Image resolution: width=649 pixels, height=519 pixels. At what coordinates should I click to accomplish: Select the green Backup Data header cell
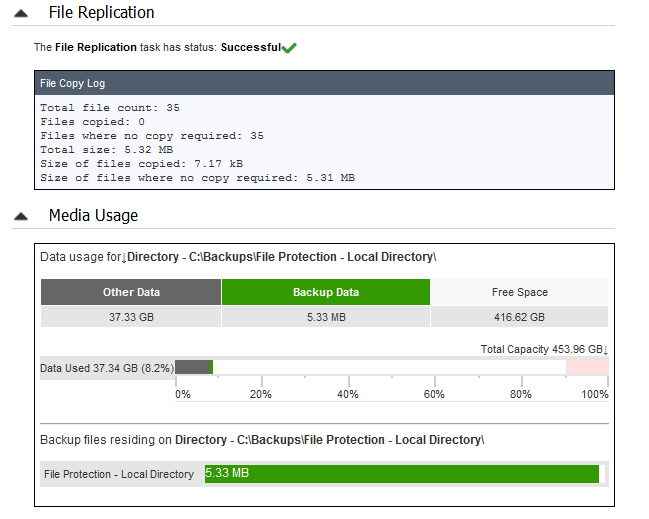(x=326, y=292)
